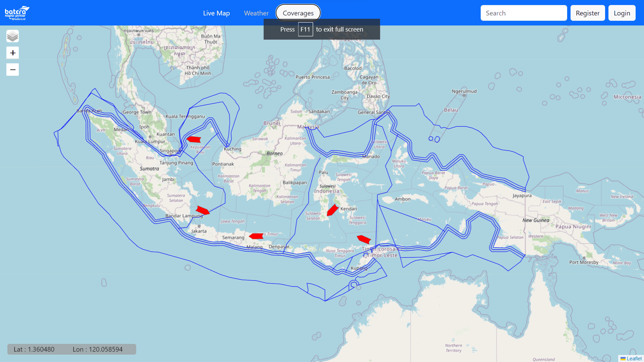Click the Lat Lon coordinates display
644x362 pixels.
tap(71, 349)
